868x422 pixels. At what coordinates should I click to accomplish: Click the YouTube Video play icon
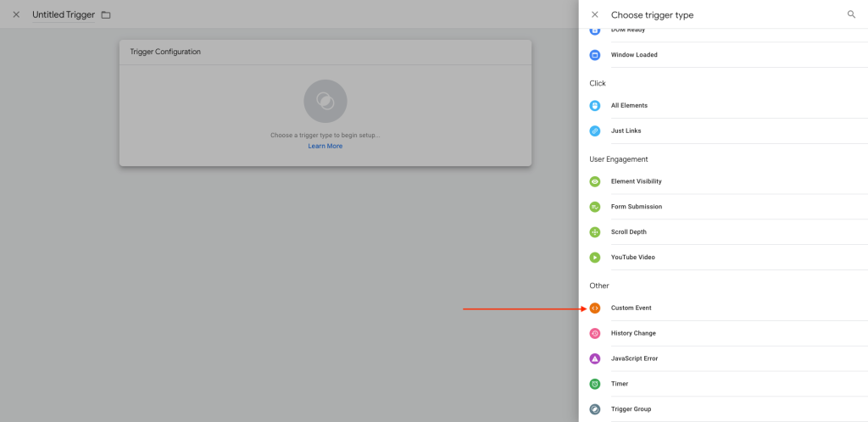coord(594,258)
